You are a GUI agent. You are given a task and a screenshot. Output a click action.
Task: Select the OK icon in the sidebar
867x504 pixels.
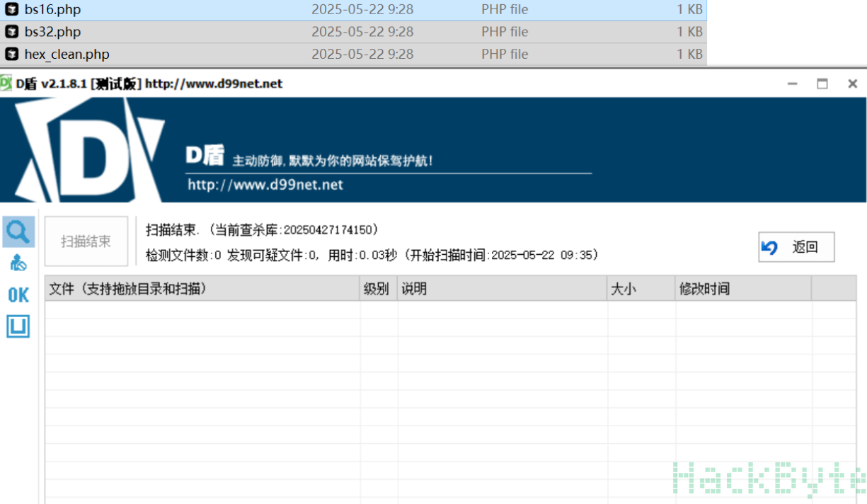[x=18, y=295]
